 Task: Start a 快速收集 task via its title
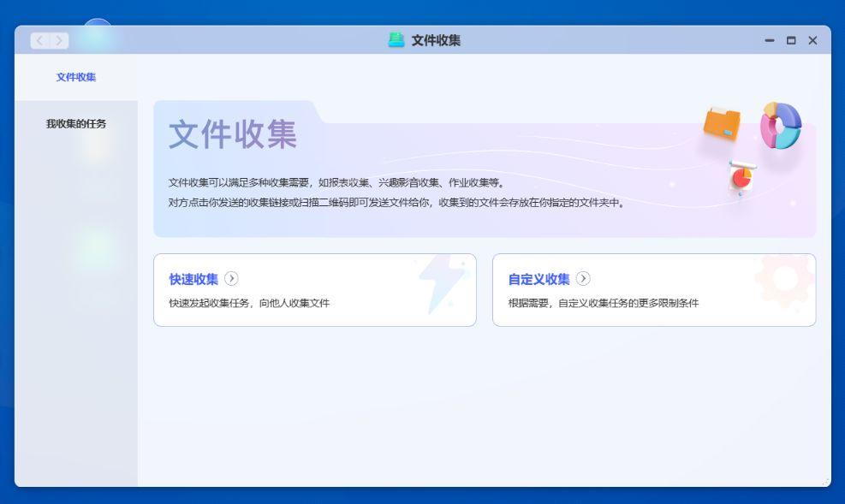pos(193,279)
